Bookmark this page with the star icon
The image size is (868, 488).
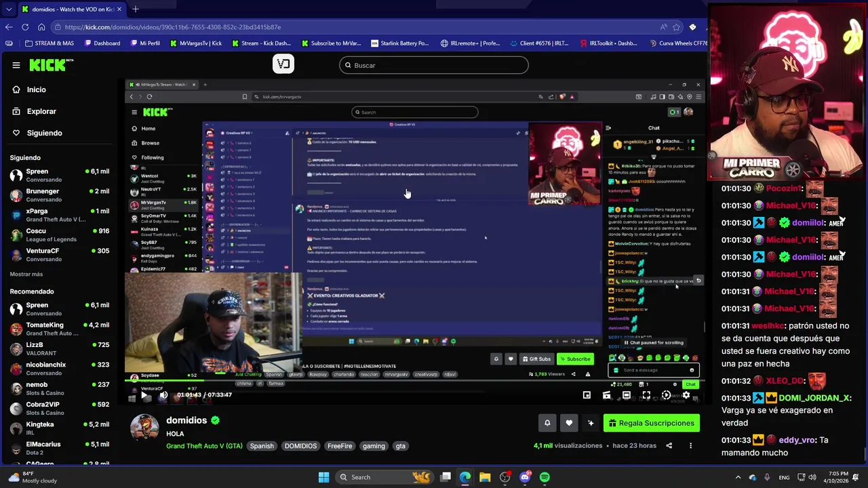click(676, 27)
